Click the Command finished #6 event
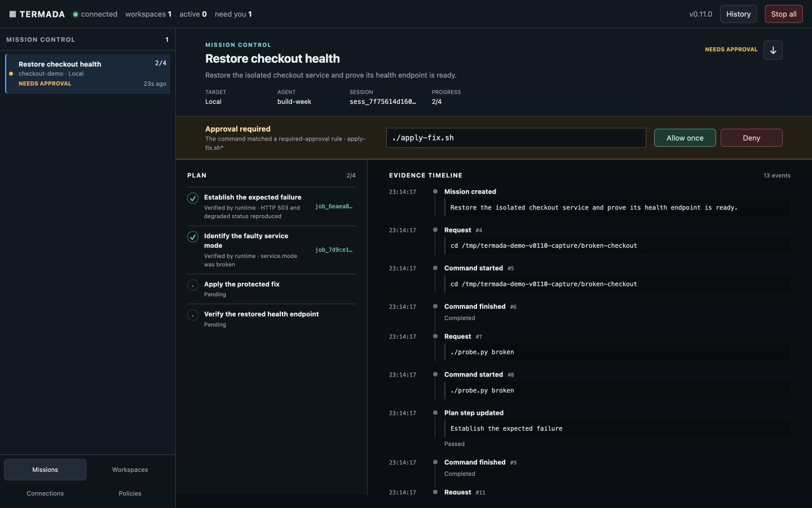This screenshot has width=812, height=508. click(480, 306)
